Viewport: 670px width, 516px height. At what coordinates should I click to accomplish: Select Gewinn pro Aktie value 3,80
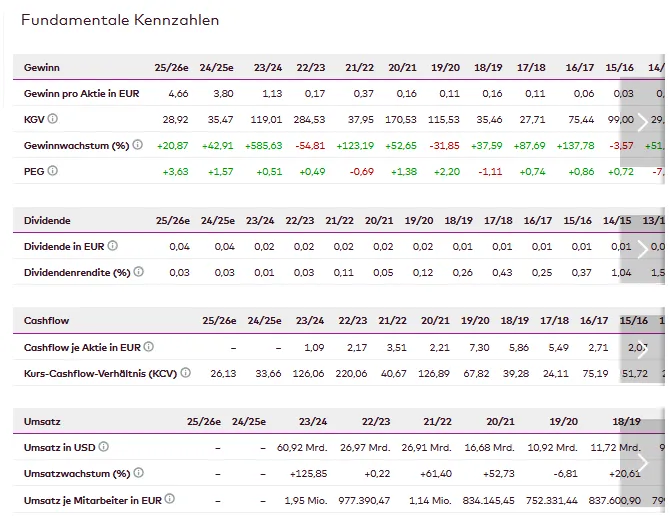[x=223, y=94]
